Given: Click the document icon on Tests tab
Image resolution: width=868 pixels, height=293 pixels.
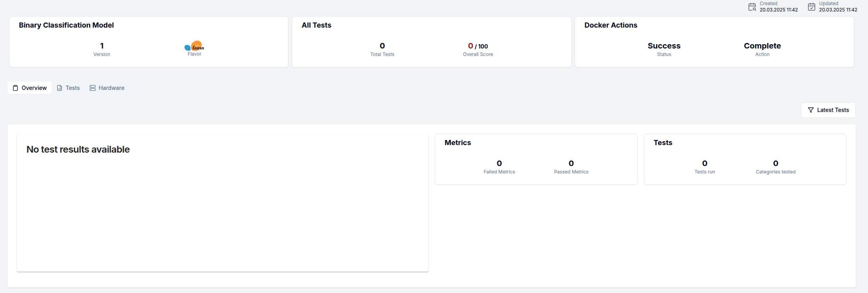Looking at the screenshot, I should point(60,88).
